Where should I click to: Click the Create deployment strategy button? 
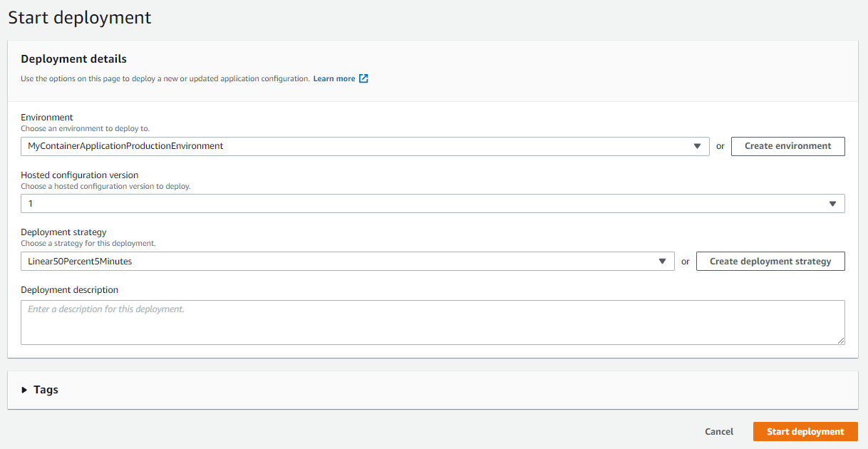click(770, 261)
